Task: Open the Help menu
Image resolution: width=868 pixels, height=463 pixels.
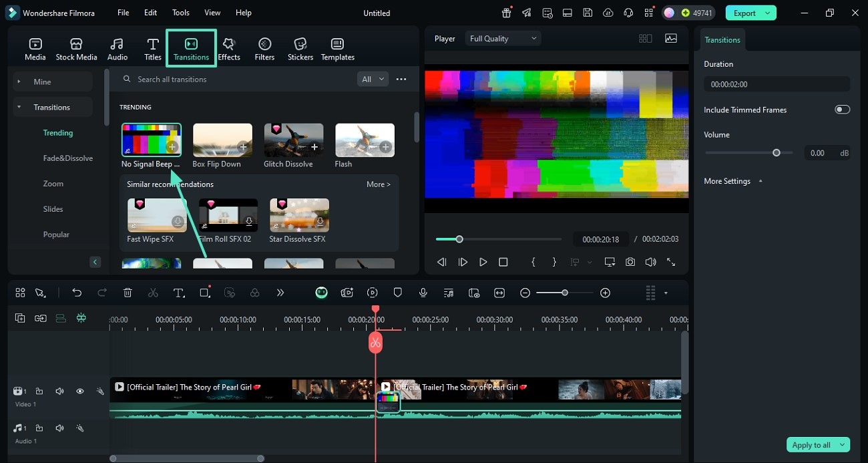Action: pos(244,13)
